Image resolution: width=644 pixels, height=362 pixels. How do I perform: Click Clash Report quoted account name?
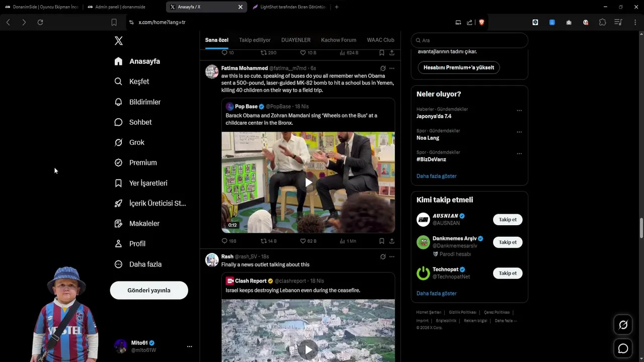point(251,281)
